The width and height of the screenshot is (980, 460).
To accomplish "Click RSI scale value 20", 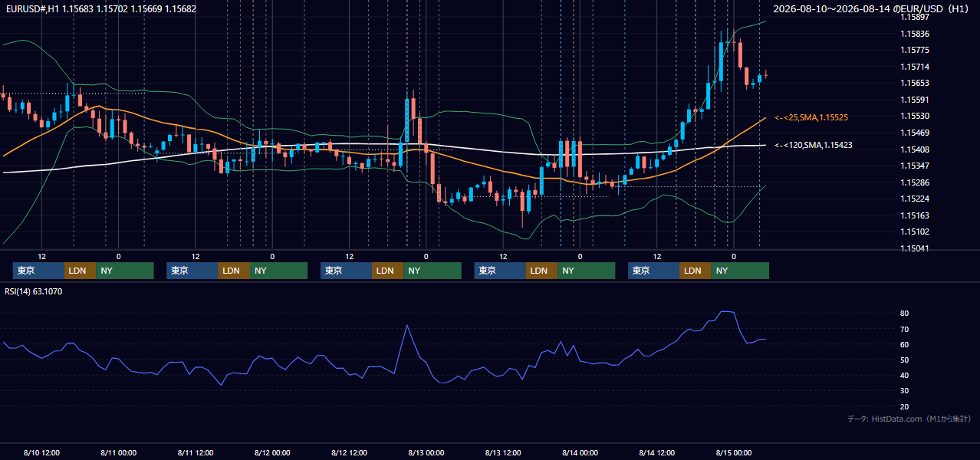I will [x=905, y=406].
